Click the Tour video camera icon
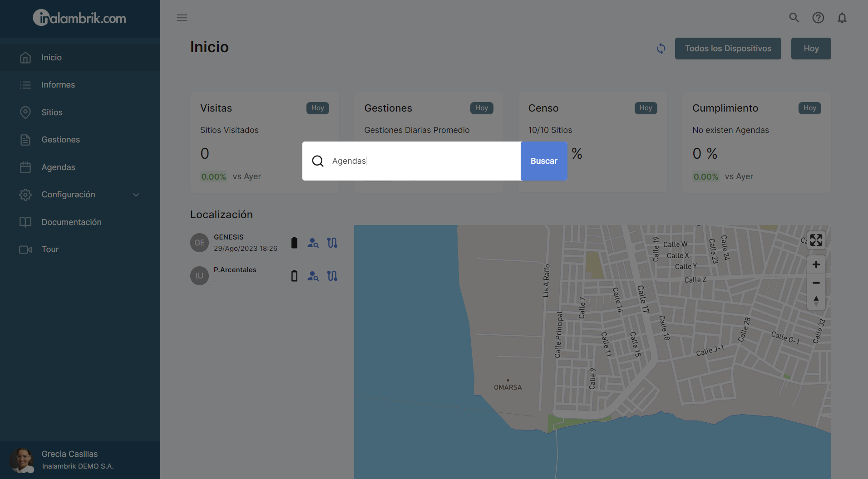This screenshot has width=868, height=479. 25,249
